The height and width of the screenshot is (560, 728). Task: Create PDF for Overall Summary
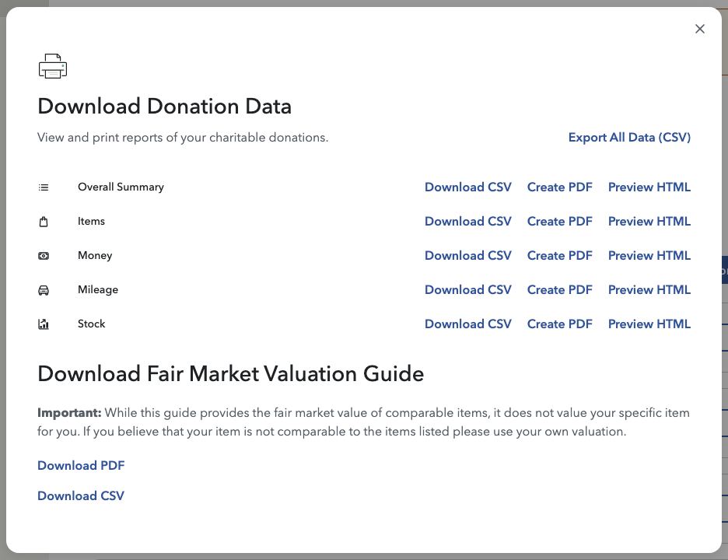click(x=560, y=187)
